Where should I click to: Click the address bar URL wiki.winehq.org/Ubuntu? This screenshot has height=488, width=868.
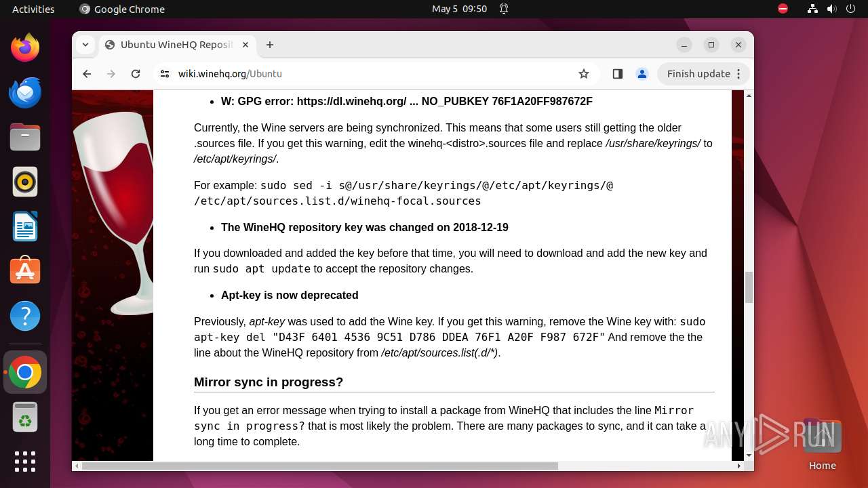[230, 74]
